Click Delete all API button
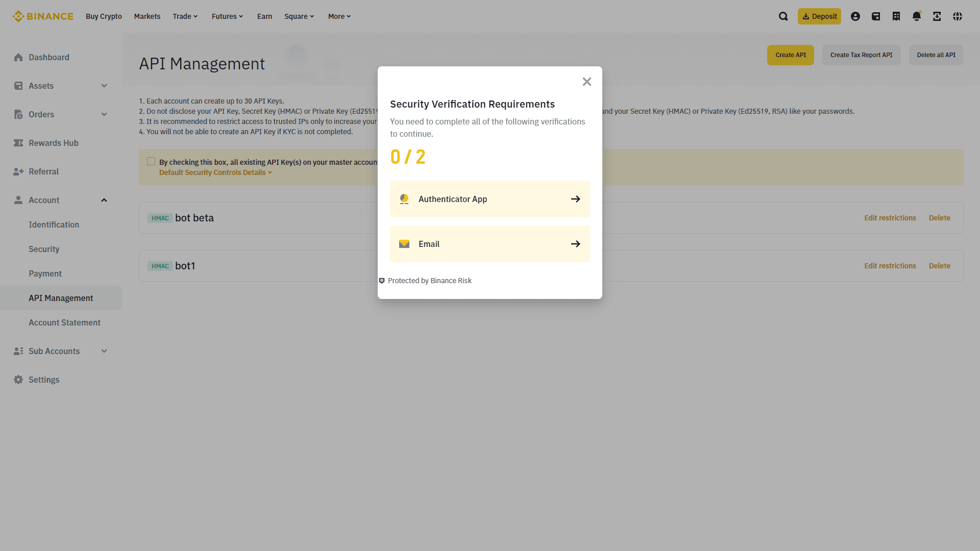The image size is (980, 551). (936, 55)
